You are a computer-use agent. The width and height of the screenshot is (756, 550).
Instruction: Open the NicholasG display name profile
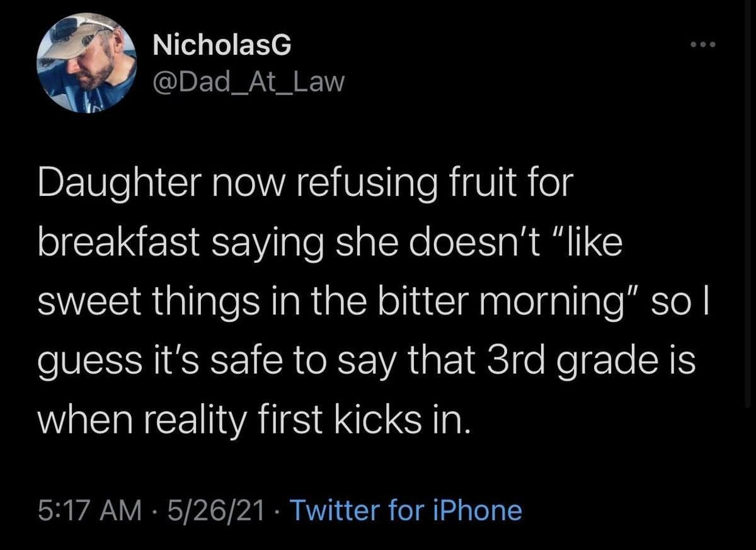coord(222,46)
